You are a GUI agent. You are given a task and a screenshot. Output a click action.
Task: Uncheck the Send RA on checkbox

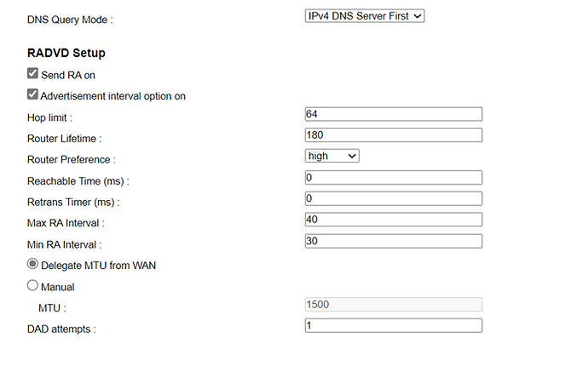point(32,73)
